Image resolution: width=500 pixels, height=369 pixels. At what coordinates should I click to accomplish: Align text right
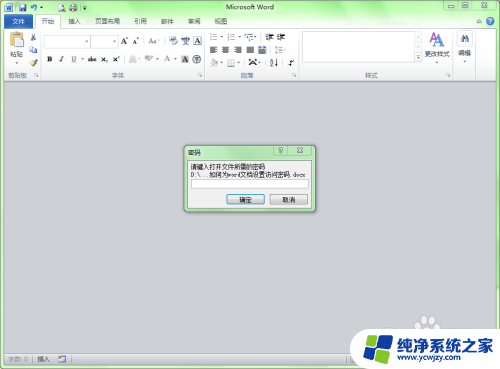[x=238, y=50]
